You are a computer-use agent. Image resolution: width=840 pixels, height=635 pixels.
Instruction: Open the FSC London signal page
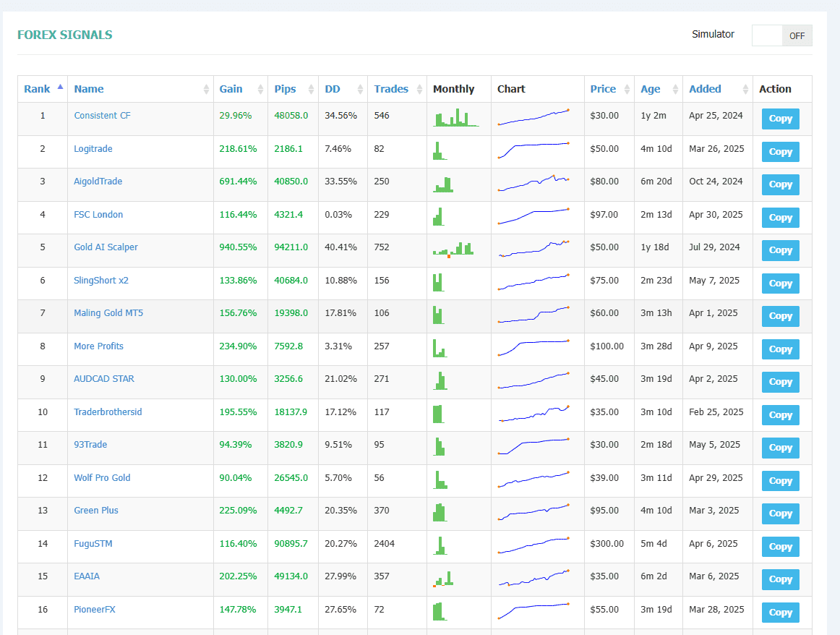coord(98,214)
